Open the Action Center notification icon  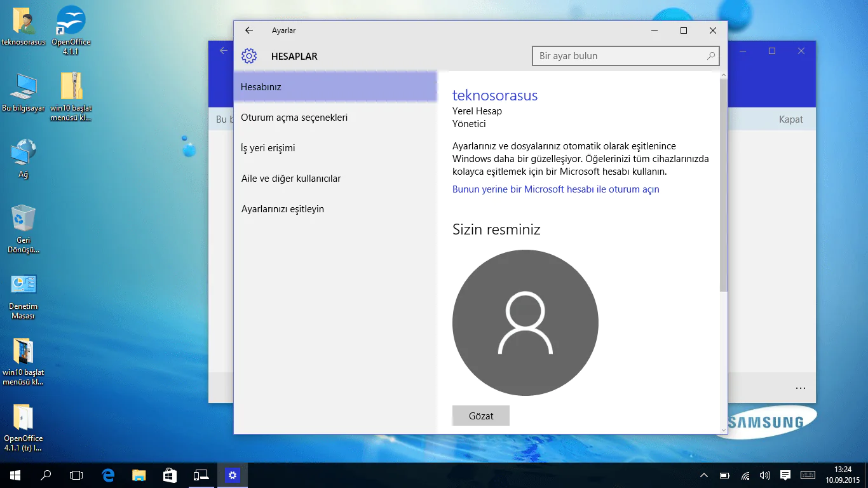[785, 475]
